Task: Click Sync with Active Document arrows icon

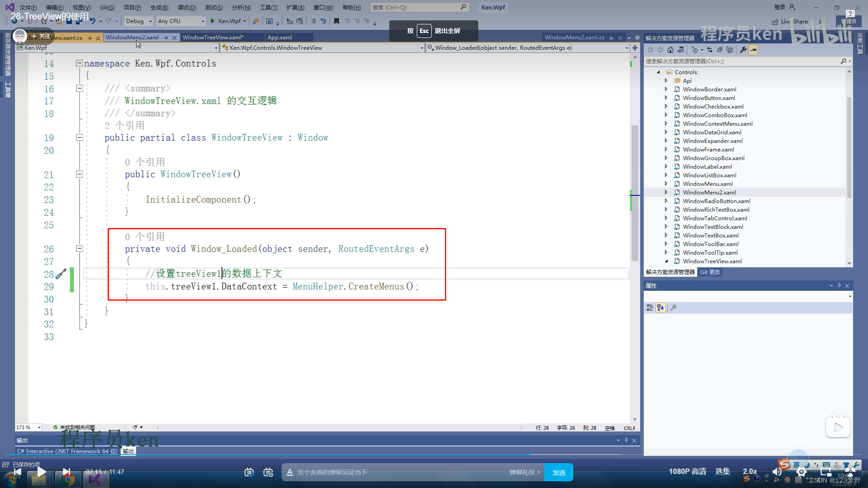Action: (710, 50)
